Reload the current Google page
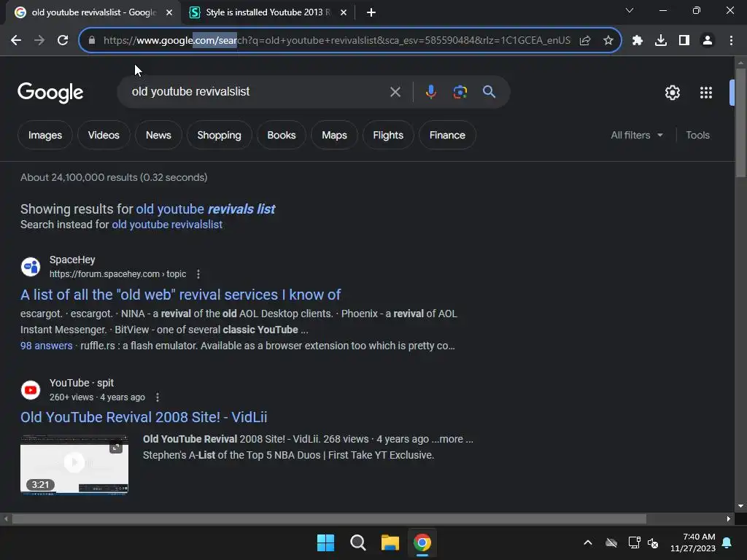The width and height of the screenshot is (747, 560). tap(63, 41)
